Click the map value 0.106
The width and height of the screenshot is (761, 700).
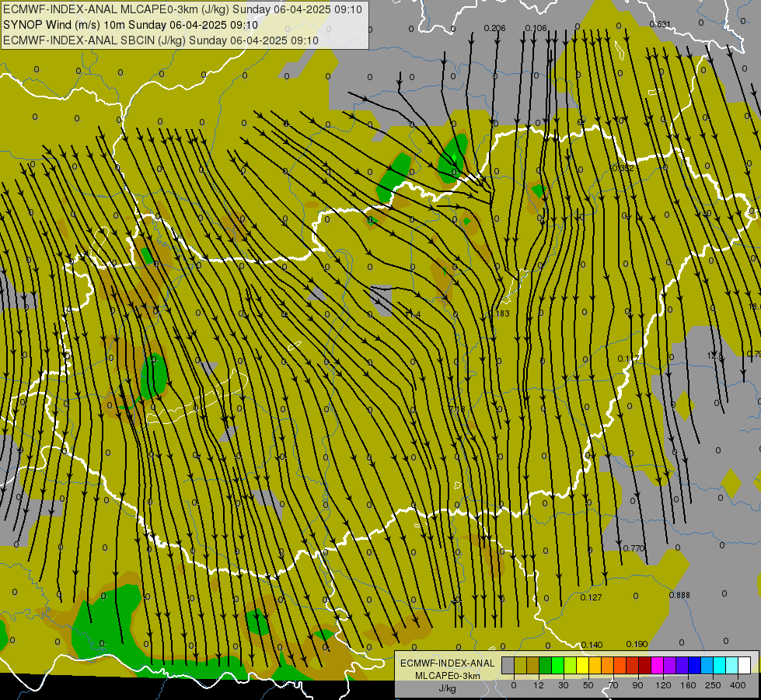click(x=536, y=28)
